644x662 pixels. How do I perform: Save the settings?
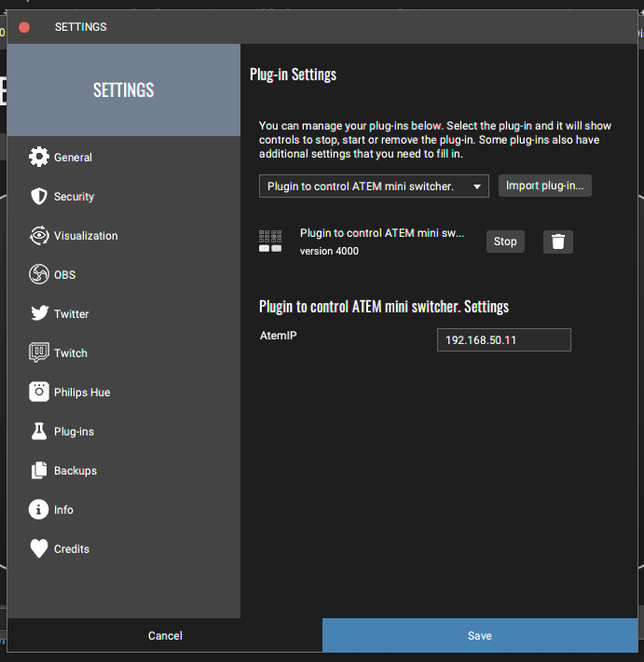pos(480,635)
